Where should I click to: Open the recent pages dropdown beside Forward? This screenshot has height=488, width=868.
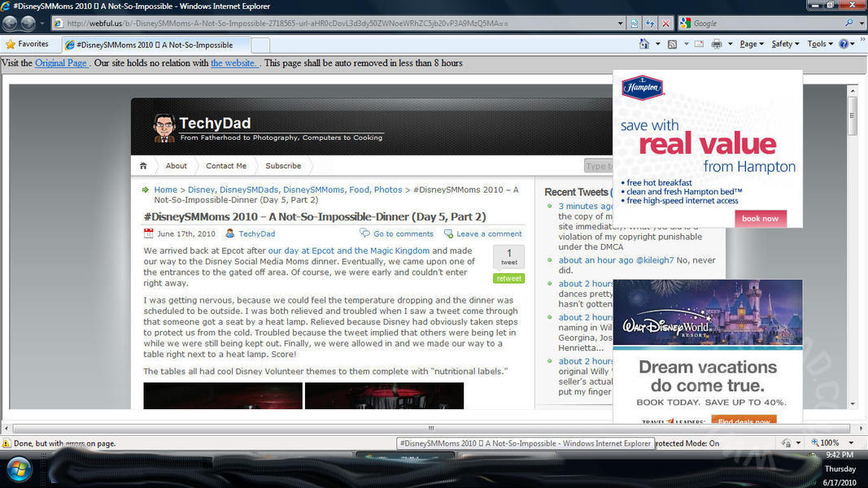[x=42, y=24]
